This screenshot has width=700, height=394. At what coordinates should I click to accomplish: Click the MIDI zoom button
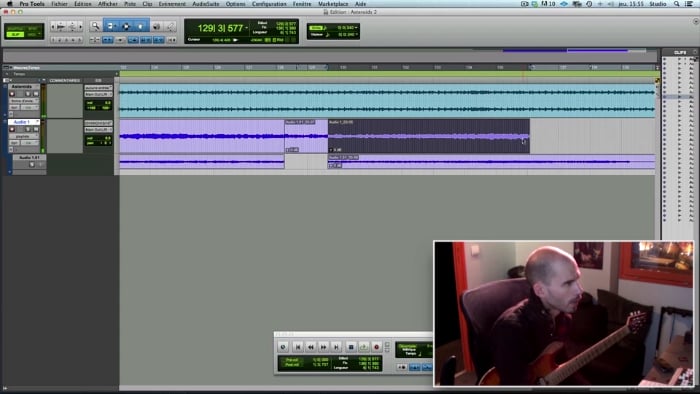pos(72,26)
